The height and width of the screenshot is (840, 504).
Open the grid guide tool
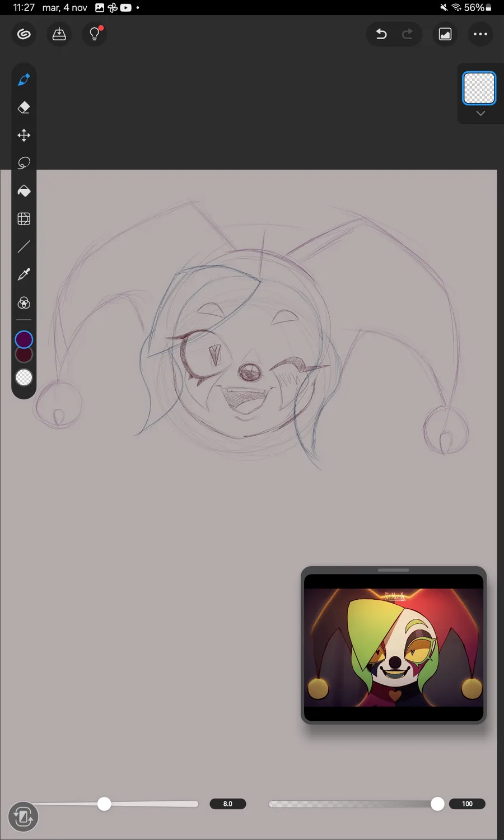[24, 219]
